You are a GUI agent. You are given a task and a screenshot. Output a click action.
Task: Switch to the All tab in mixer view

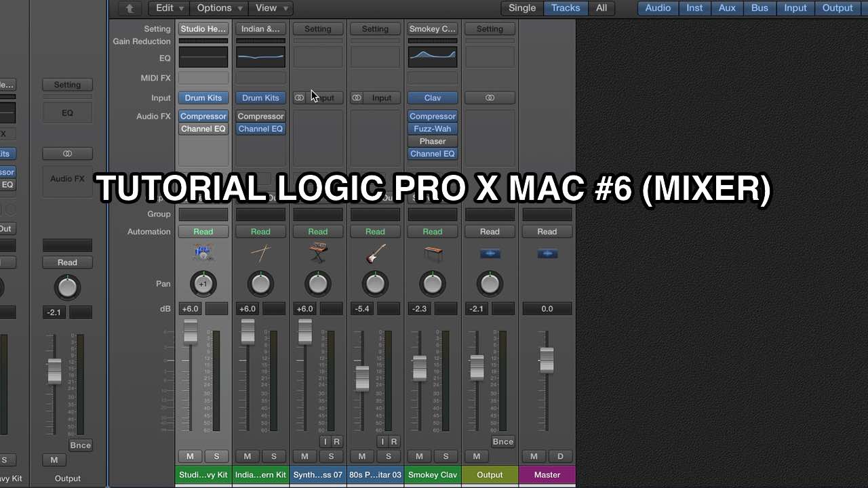click(x=601, y=8)
